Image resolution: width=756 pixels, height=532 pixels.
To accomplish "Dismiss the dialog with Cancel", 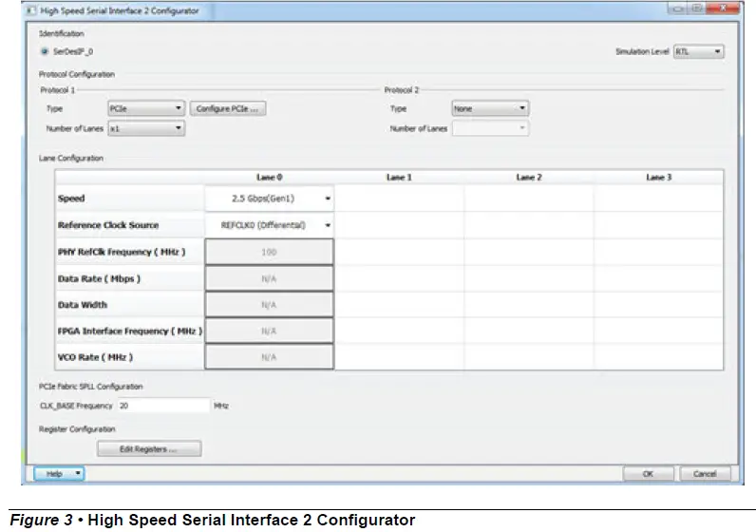I will tap(705, 474).
